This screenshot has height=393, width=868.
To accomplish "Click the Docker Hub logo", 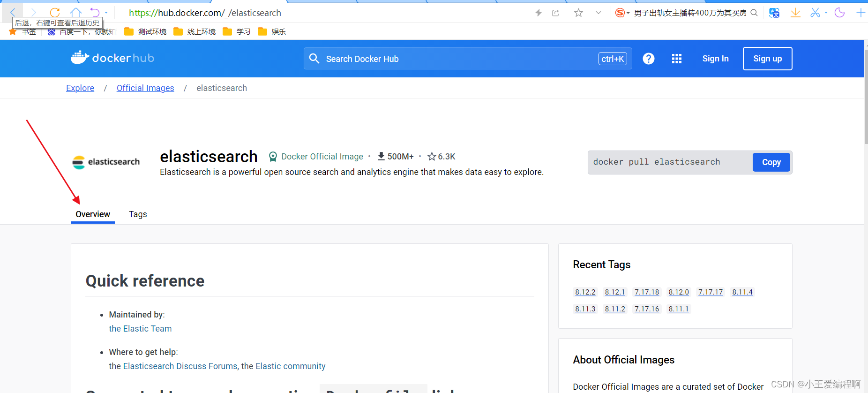I will (x=112, y=58).
